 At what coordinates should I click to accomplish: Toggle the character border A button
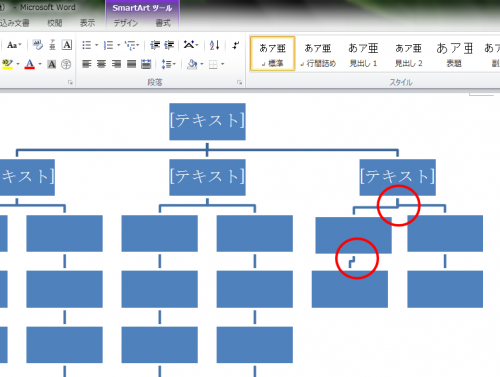pyautogui.click(x=67, y=45)
